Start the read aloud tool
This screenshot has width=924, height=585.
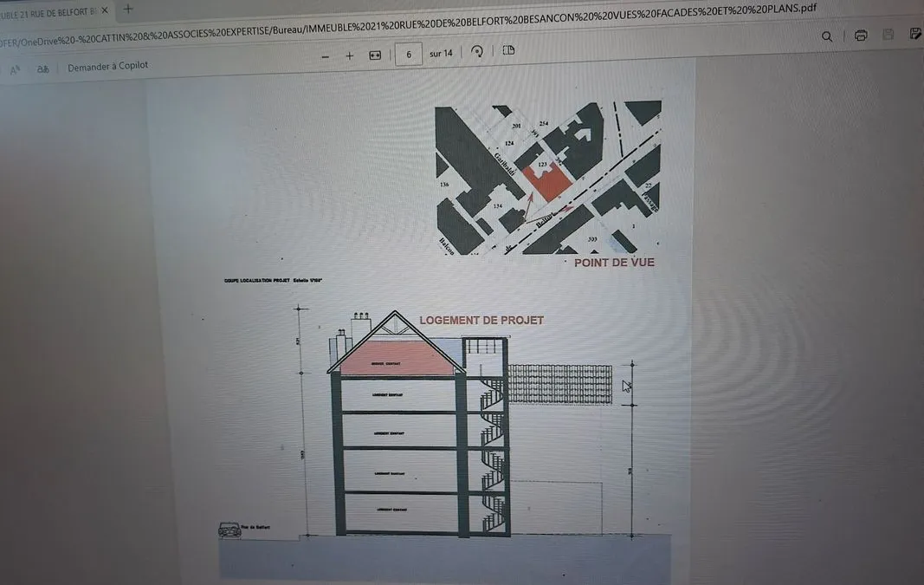[16, 70]
